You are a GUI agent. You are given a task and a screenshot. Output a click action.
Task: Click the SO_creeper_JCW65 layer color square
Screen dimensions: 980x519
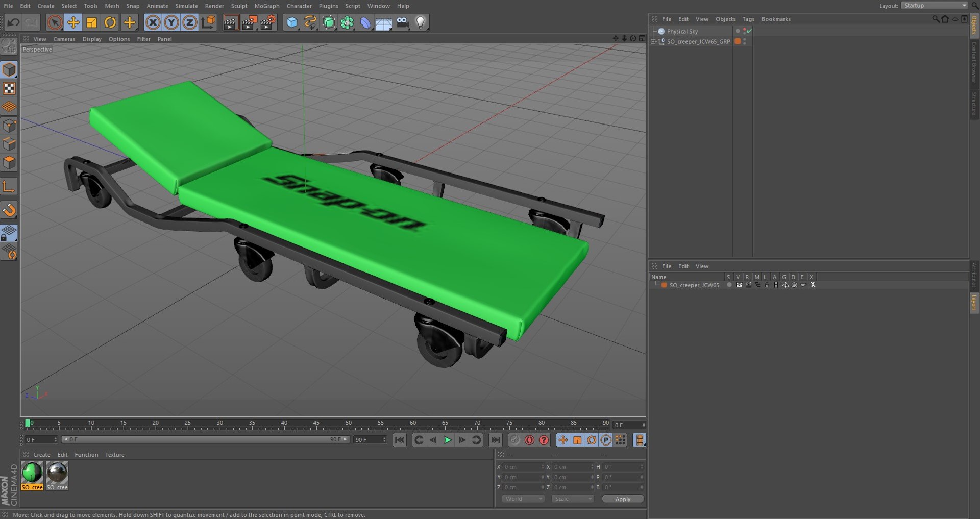[x=664, y=285]
